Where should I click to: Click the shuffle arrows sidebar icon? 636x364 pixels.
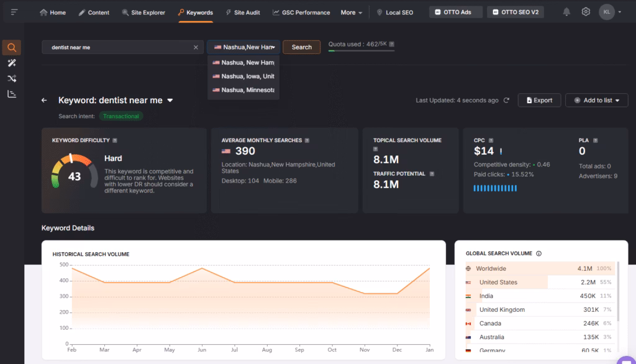[x=12, y=78]
